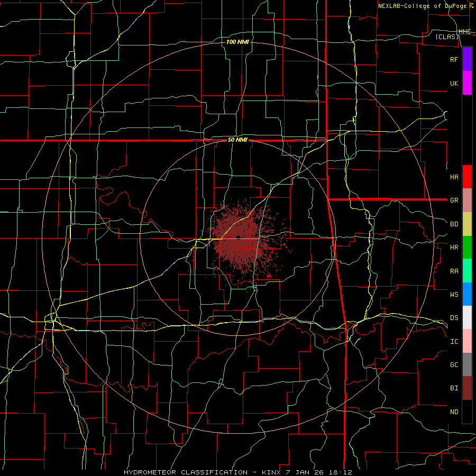The height and width of the screenshot is (476, 476).
Task: Select the white DS legend swatch
Action: (467, 317)
